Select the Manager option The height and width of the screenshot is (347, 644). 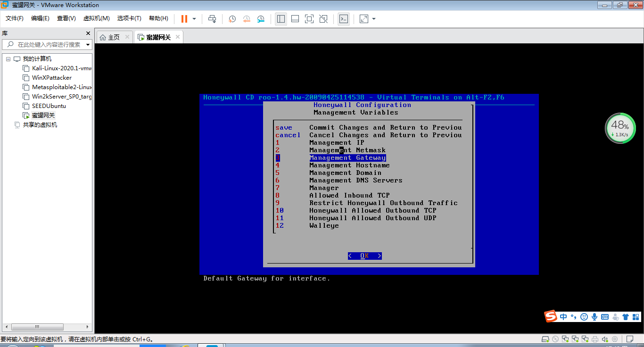(x=324, y=188)
